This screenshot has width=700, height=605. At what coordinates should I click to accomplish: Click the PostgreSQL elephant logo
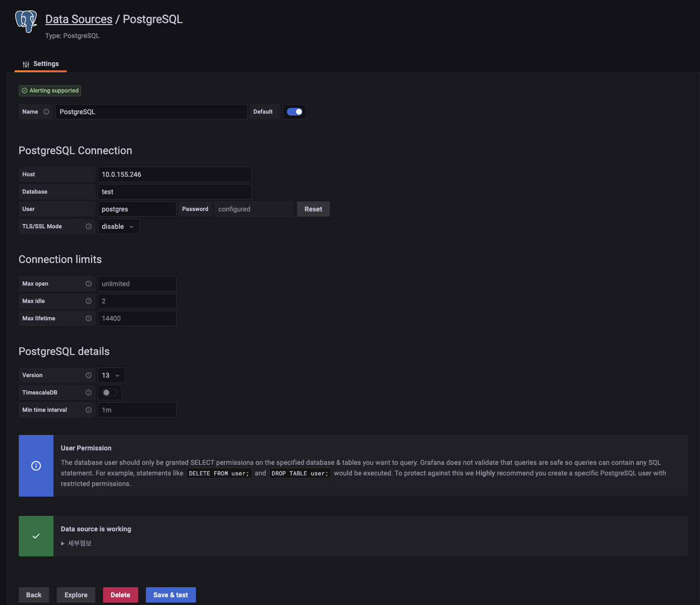click(x=26, y=21)
